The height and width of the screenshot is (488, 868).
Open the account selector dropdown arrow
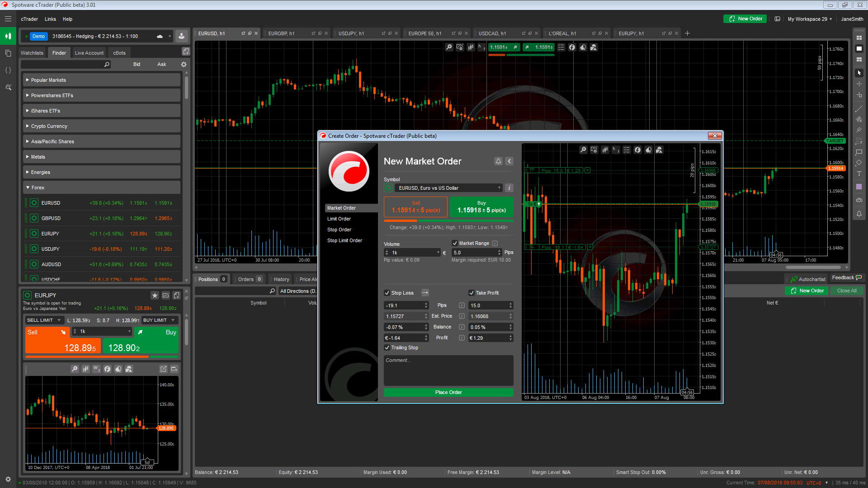pyautogui.click(x=170, y=36)
